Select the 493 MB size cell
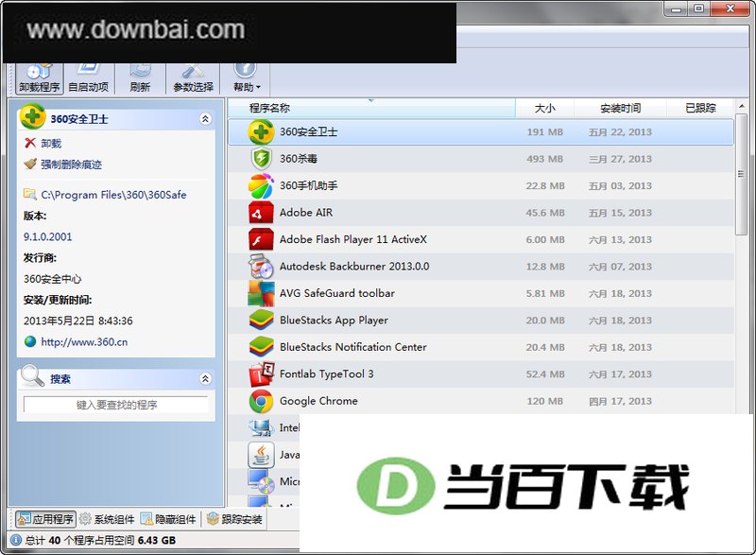Screen dimensions: 756x555 tap(545, 159)
